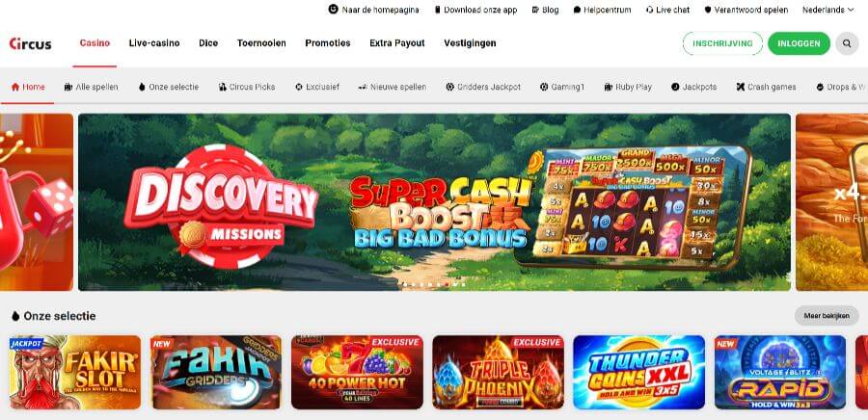Expand the Nederlands language dropdown
Image resolution: width=868 pixels, height=420 pixels.
pos(828,10)
